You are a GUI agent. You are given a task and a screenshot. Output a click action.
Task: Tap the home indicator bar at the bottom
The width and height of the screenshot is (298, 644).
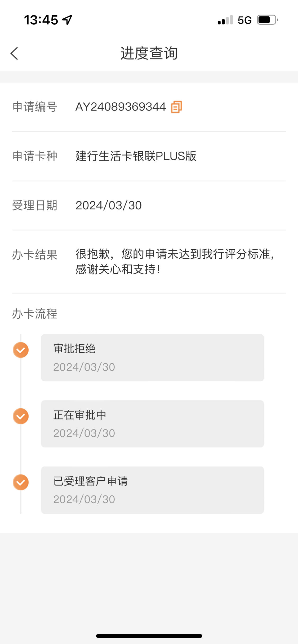pos(149,636)
